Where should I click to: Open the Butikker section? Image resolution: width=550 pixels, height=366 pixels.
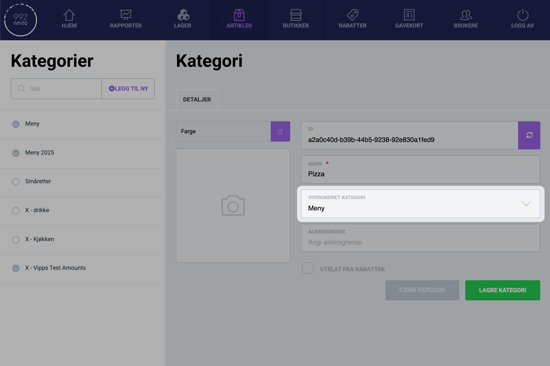point(296,19)
